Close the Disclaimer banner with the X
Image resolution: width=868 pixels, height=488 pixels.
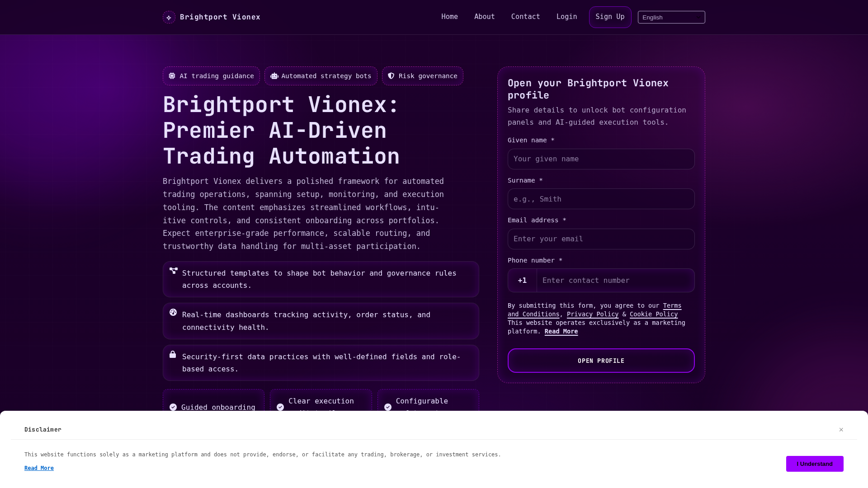(x=841, y=430)
